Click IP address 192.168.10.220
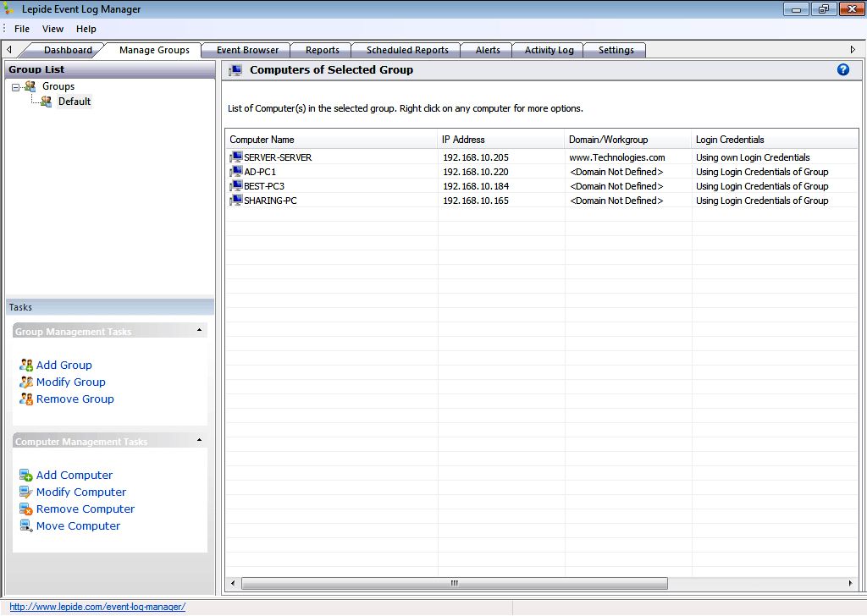Viewport: 867px width, 616px height. coord(476,172)
